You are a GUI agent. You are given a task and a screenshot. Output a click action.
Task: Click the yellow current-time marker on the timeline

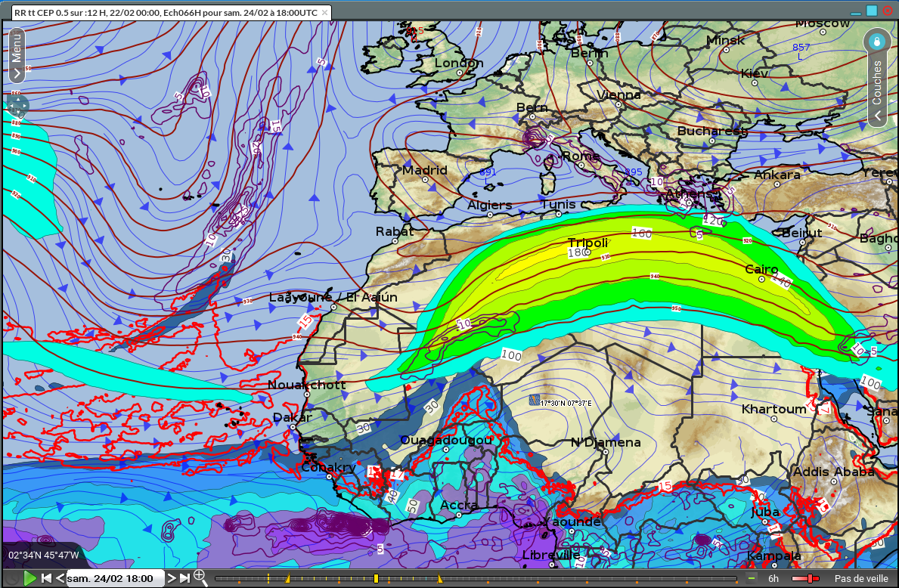[376, 579]
